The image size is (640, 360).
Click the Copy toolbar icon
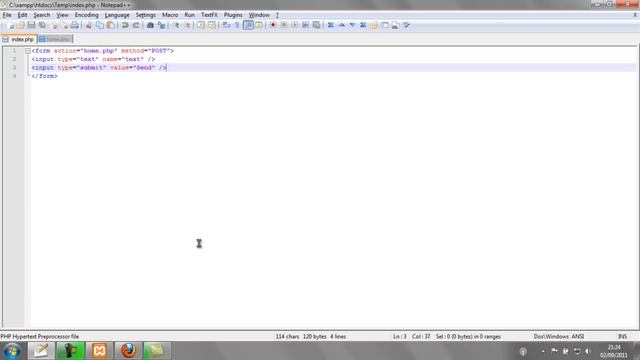coord(100,25)
